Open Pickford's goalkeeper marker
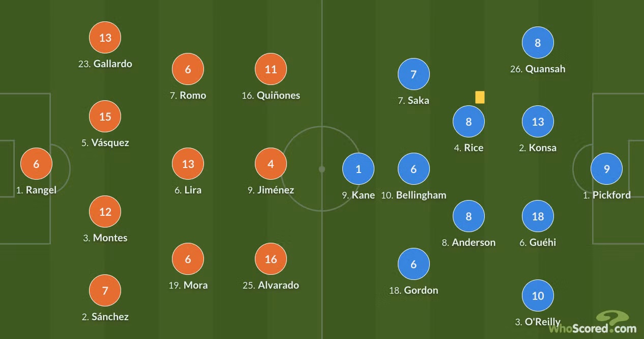Image resolution: width=644 pixels, height=339 pixels. point(606,169)
